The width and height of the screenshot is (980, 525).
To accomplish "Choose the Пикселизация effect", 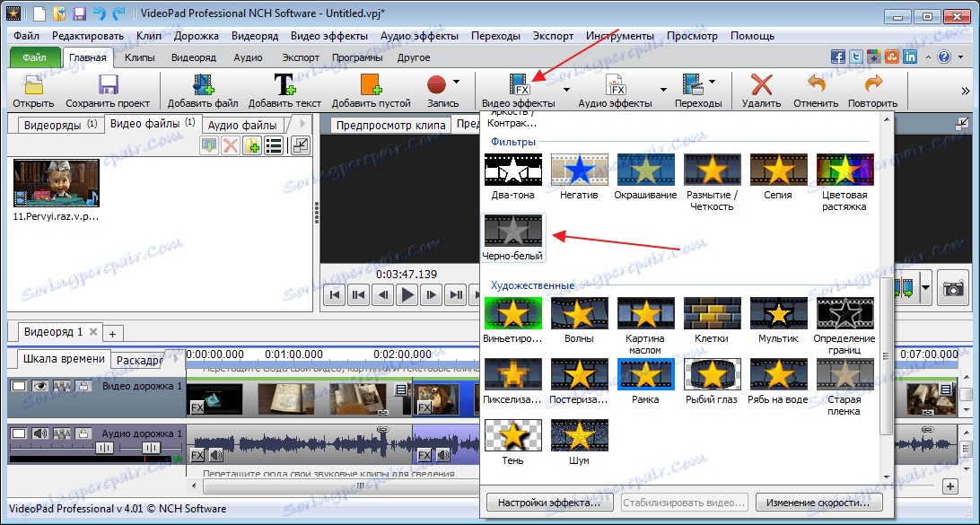I will (512, 381).
